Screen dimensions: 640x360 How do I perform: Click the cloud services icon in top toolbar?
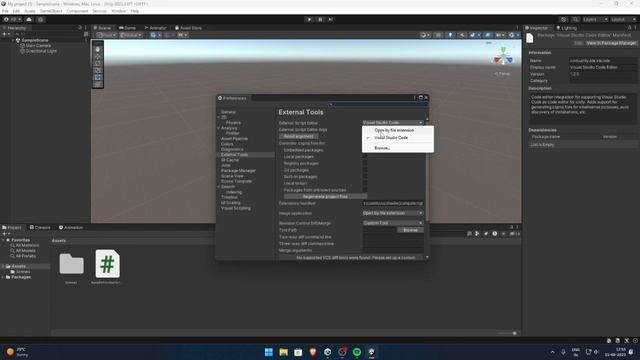(29, 19)
